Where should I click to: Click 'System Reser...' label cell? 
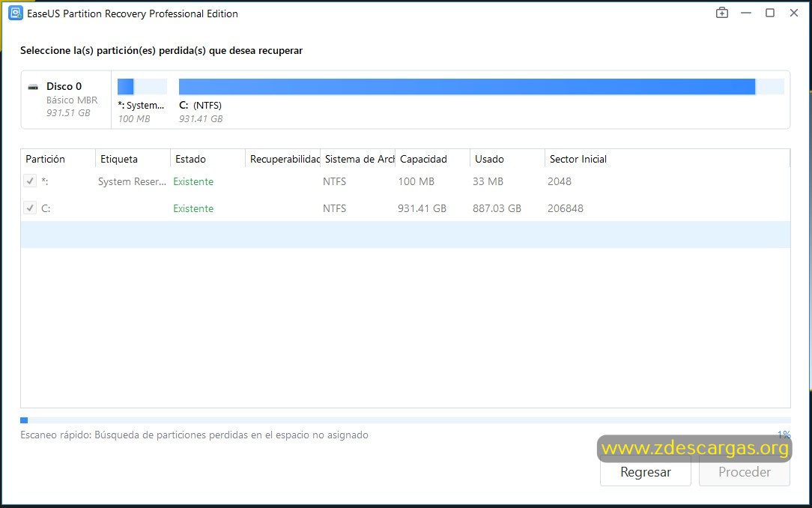tap(132, 181)
